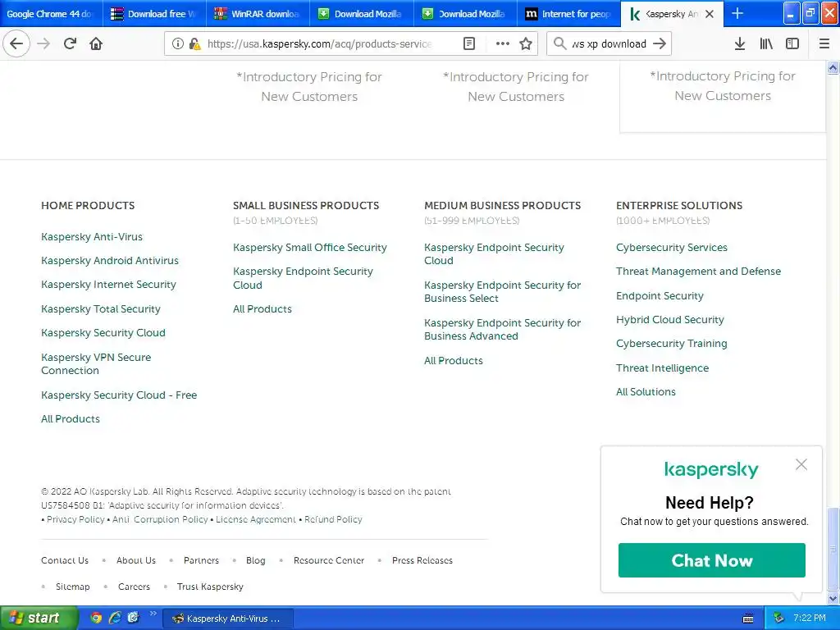Click system tray network icon

779,619
